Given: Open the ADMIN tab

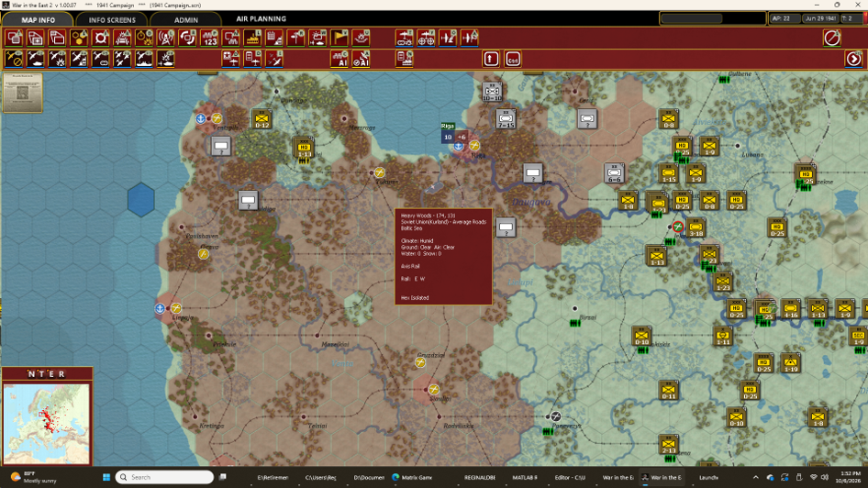Looking at the screenshot, I should coord(186,19).
